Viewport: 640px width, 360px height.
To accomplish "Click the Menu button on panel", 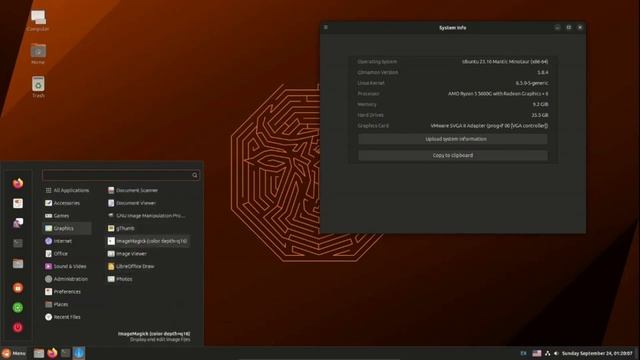I will coord(13,353).
